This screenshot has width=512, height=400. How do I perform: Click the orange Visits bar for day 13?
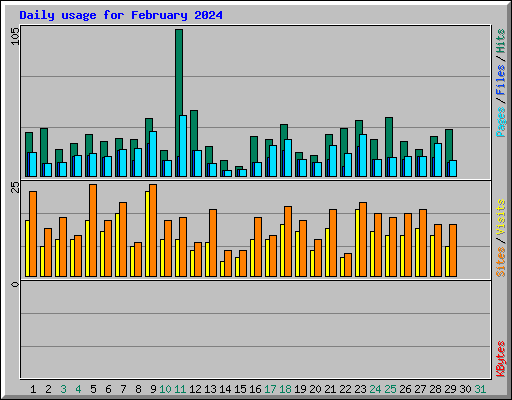pyautogui.click(x=213, y=243)
